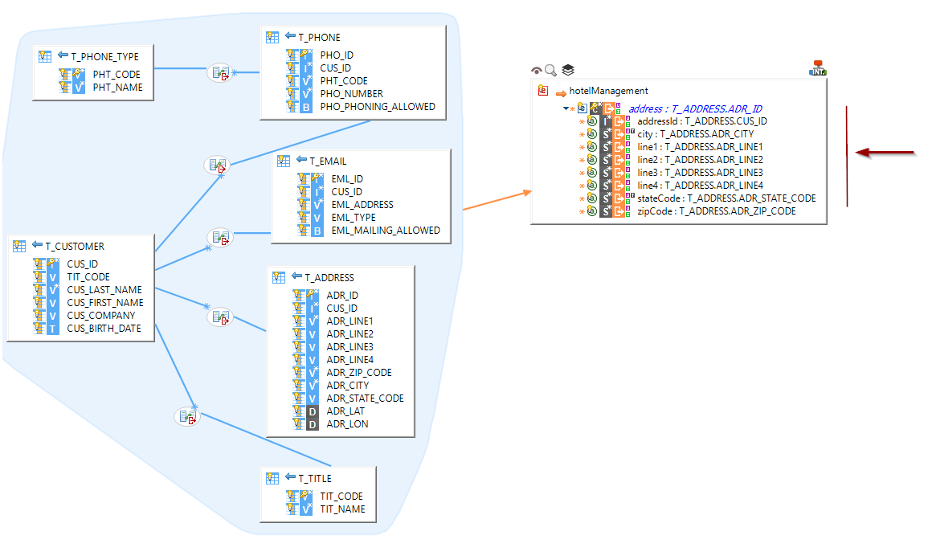The image size is (928, 560).
Task: Select the T_ADDRESS table title
Action: pyautogui.click(x=329, y=278)
